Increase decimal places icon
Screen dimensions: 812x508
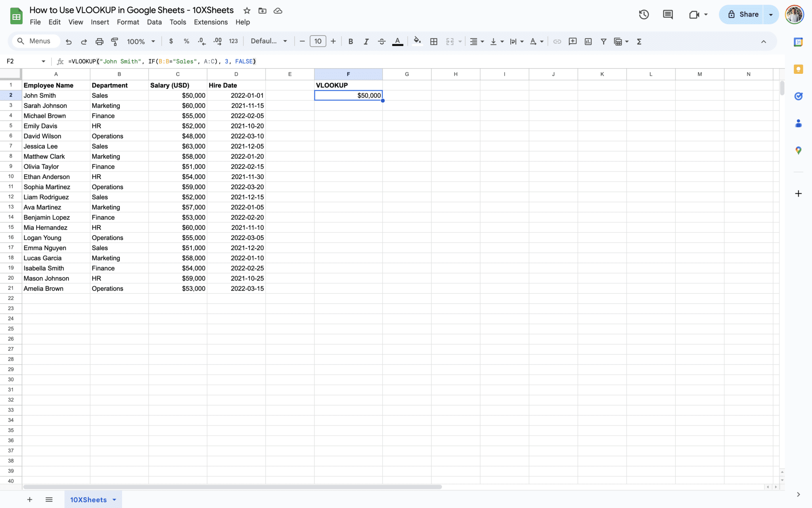pyautogui.click(x=217, y=41)
